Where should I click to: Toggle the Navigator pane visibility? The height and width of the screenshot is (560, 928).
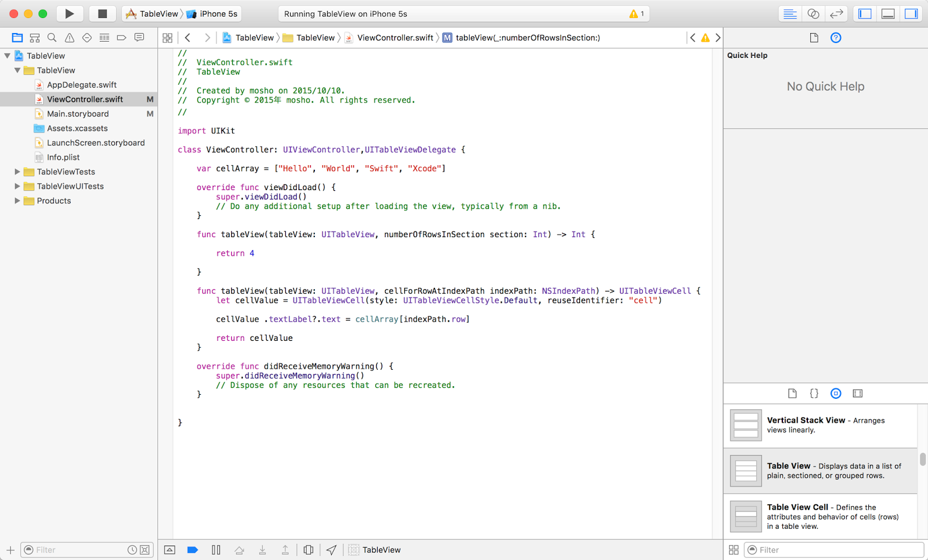(865, 14)
